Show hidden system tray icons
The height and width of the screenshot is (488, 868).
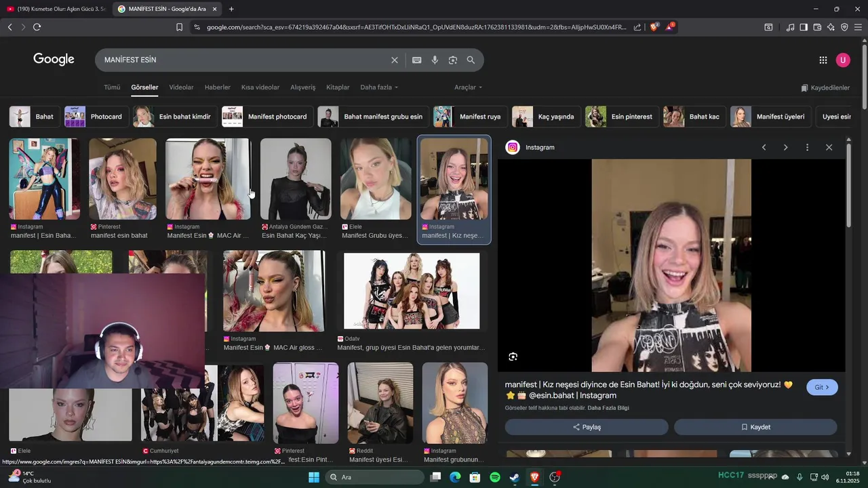point(772,477)
